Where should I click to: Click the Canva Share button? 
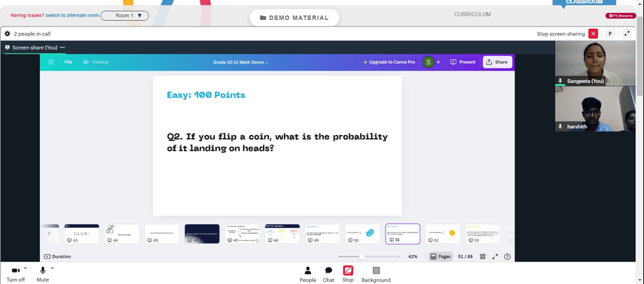(497, 62)
